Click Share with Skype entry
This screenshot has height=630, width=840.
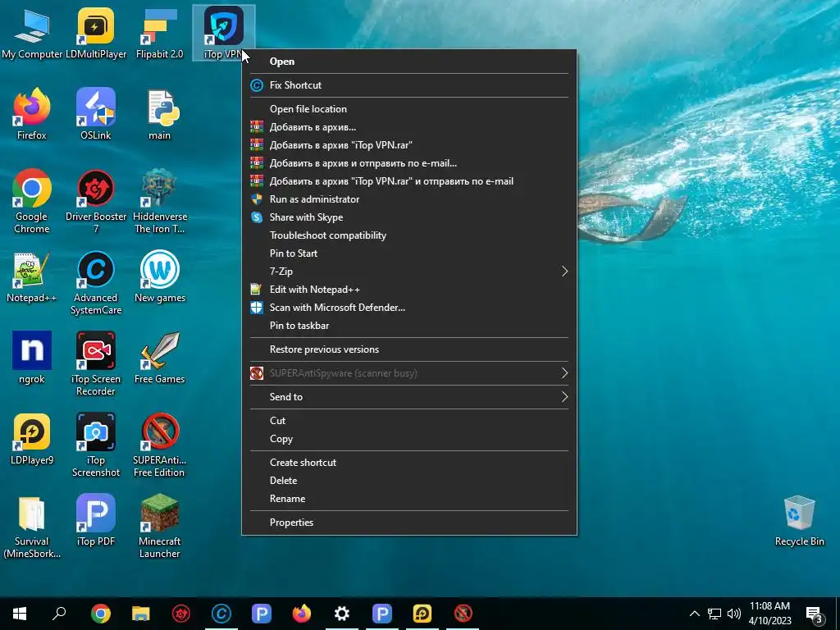click(409, 217)
